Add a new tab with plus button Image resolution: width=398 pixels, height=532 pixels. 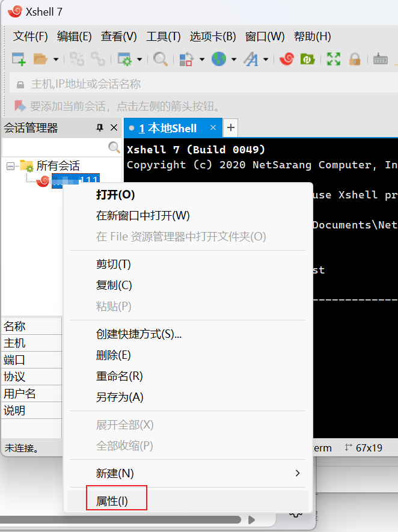pos(231,127)
